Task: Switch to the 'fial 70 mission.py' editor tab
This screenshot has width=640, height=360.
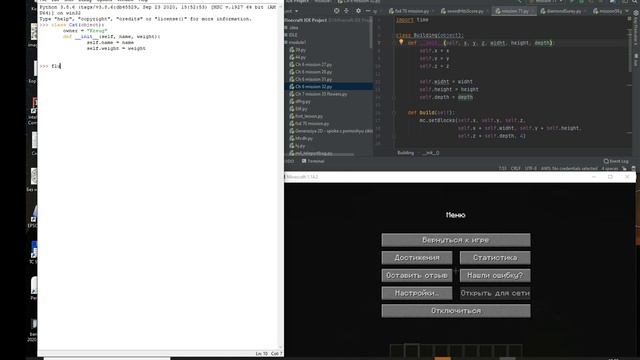Action: (410, 11)
